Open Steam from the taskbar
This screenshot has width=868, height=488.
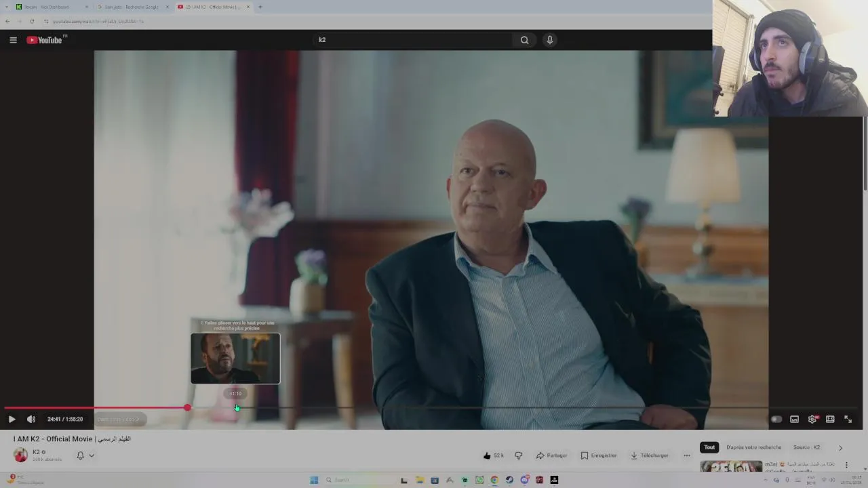point(509,480)
